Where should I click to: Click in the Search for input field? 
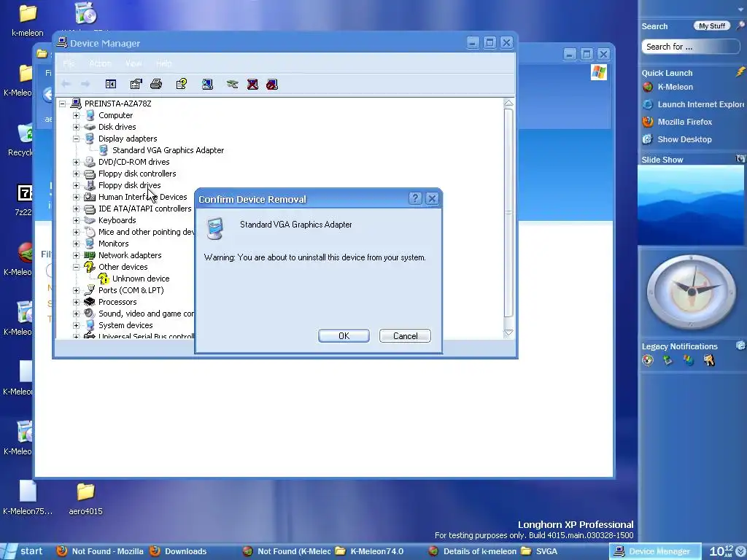tap(690, 46)
